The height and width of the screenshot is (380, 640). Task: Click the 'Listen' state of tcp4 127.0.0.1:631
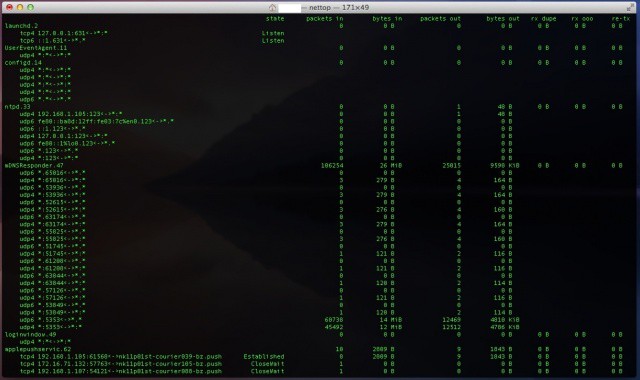point(273,33)
